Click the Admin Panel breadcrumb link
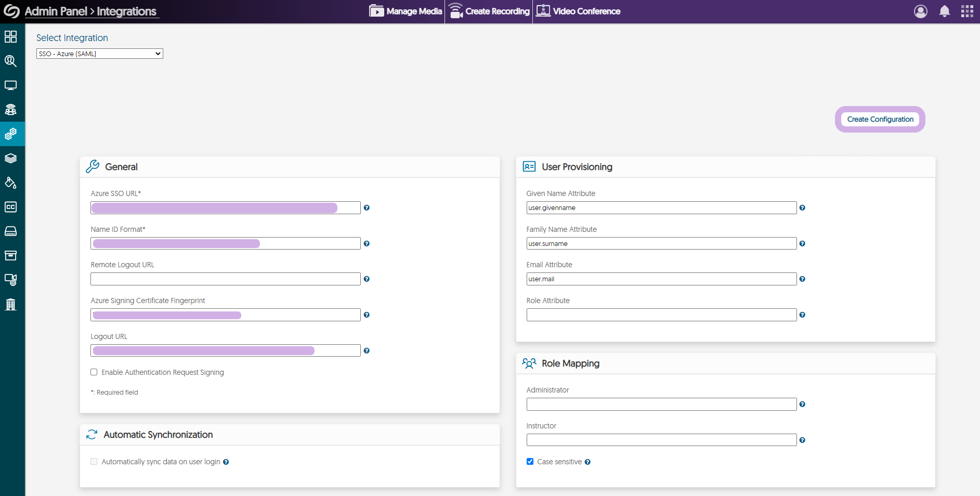This screenshot has height=496, width=980. pos(56,11)
